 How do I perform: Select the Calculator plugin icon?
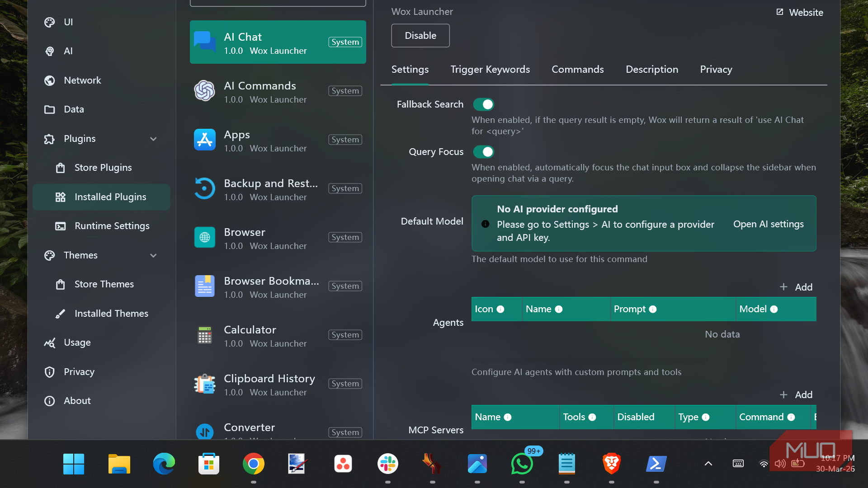205,335
